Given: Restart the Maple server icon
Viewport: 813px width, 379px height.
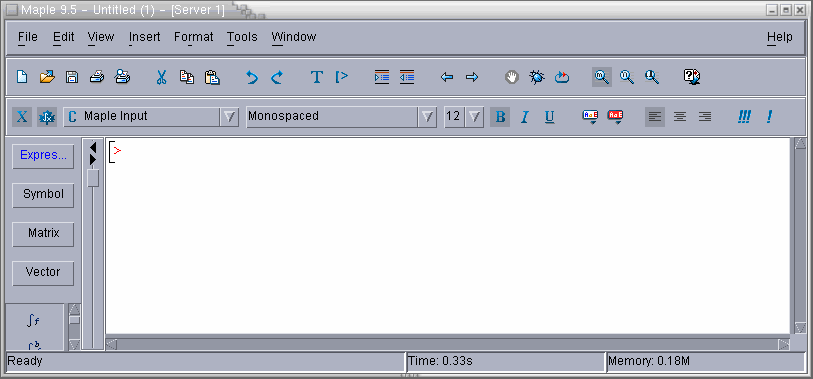Looking at the screenshot, I should 562,77.
